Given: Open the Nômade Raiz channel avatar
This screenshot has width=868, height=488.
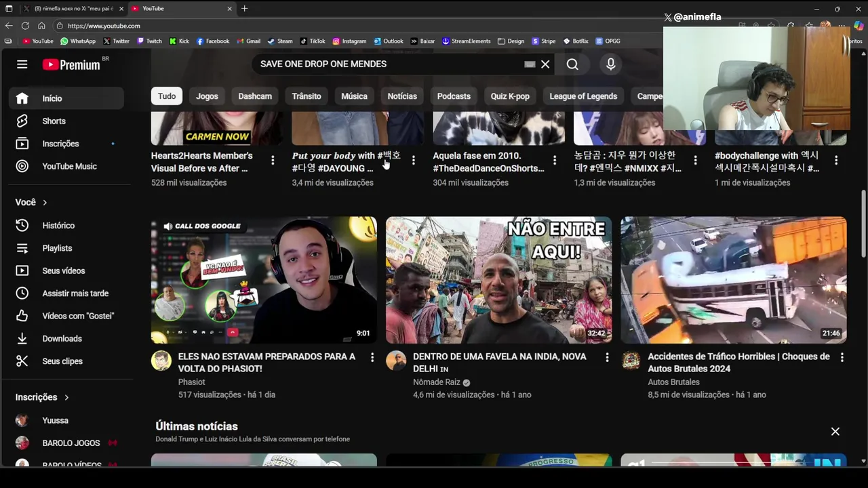Looking at the screenshot, I should [396, 361].
